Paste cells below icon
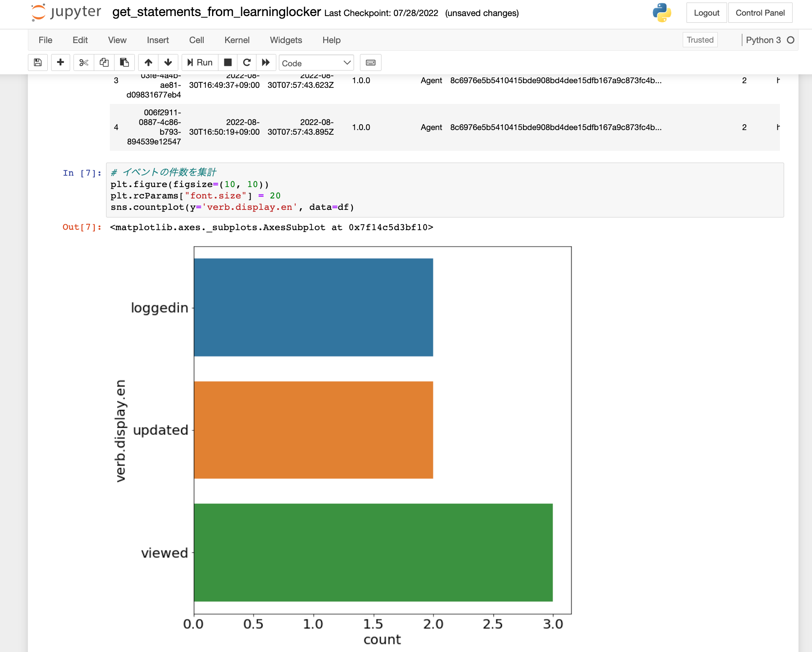812x652 pixels. [124, 62]
